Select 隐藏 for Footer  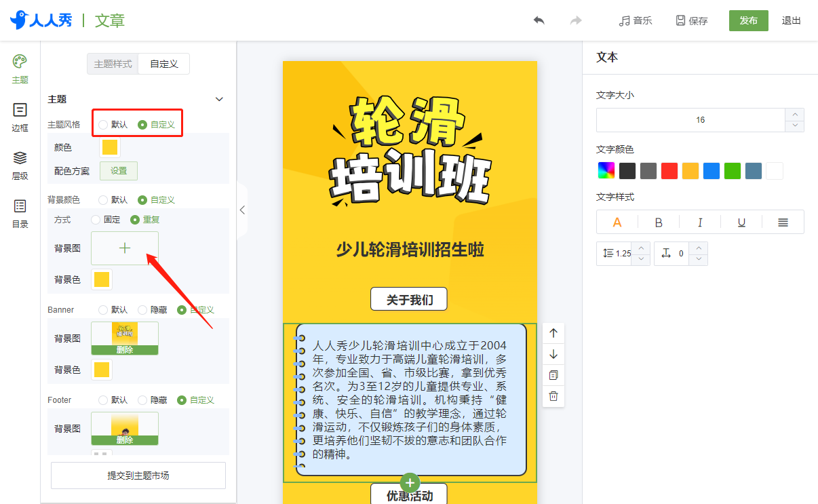tap(152, 400)
